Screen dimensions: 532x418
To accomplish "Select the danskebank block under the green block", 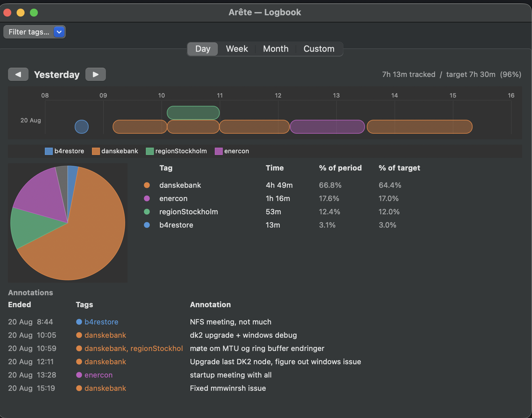I will click(193, 127).
